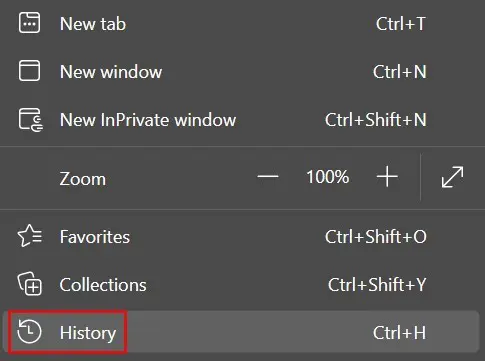
Task: Open Collections from the menu
Action: [x=242, y=285]
